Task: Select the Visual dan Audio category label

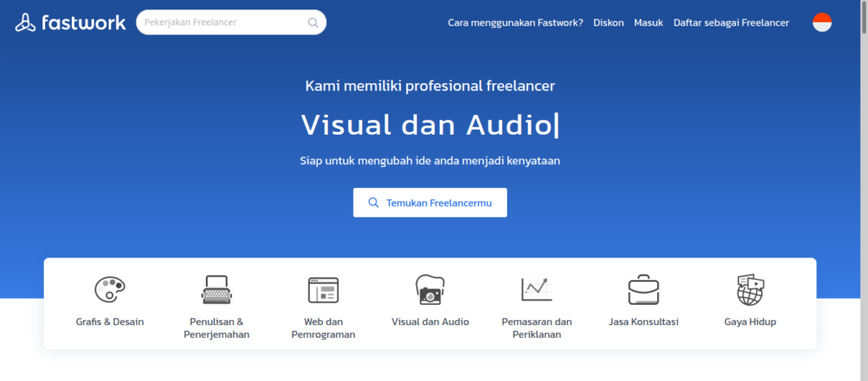Action: (430, 322)
